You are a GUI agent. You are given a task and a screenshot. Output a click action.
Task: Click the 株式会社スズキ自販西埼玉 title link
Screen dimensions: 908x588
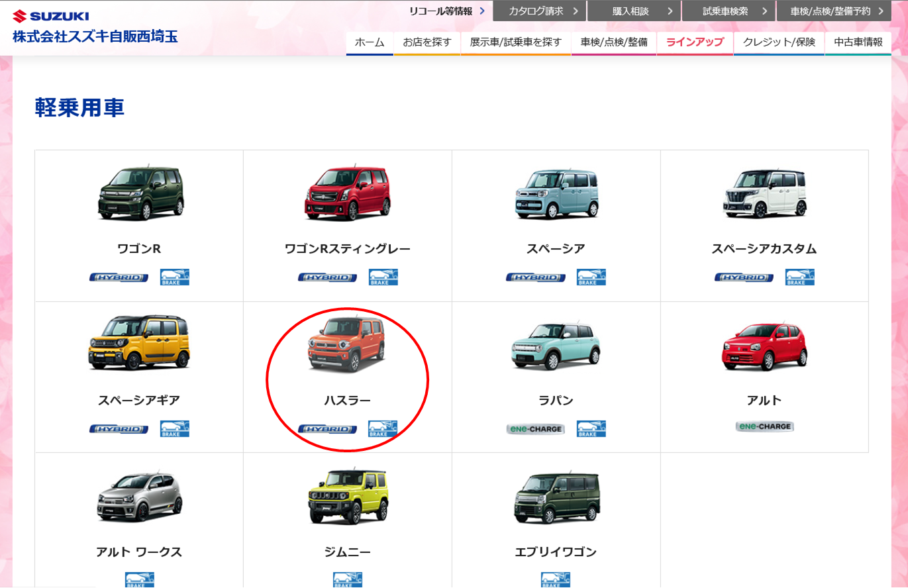point(95,36)
